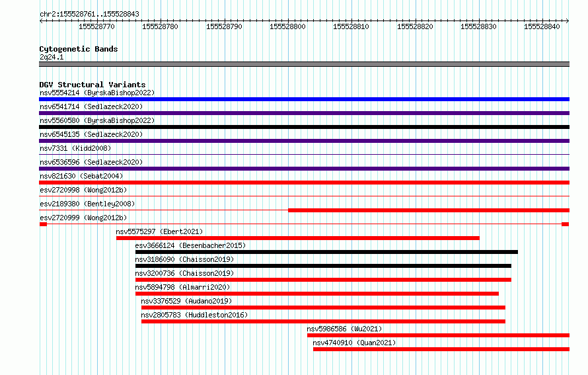Open nsv5560580 (ByrskaBishop2022) label
588x375 pixels.
coord(97,120)
